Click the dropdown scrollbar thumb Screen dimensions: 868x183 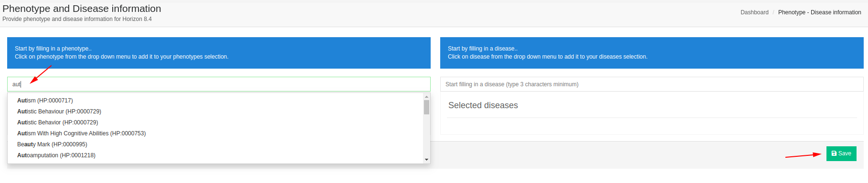[x=426, y=107]
